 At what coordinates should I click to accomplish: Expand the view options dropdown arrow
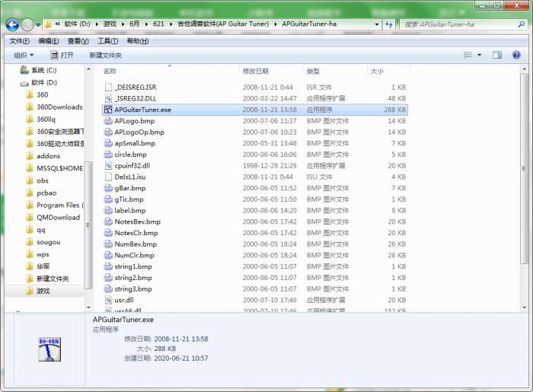[479, 55]
